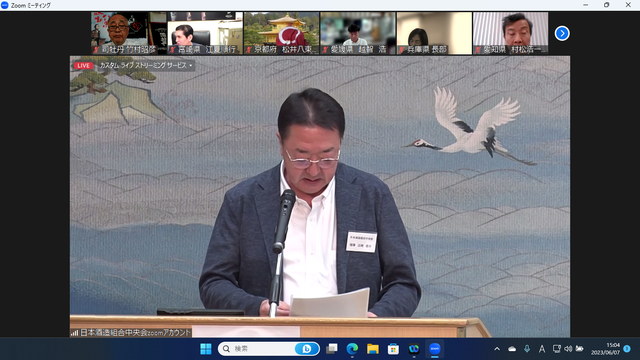Select the 京都府 松井八束 participant thumbnail
The width and height of the screenshot is (640, 360).
281,33
